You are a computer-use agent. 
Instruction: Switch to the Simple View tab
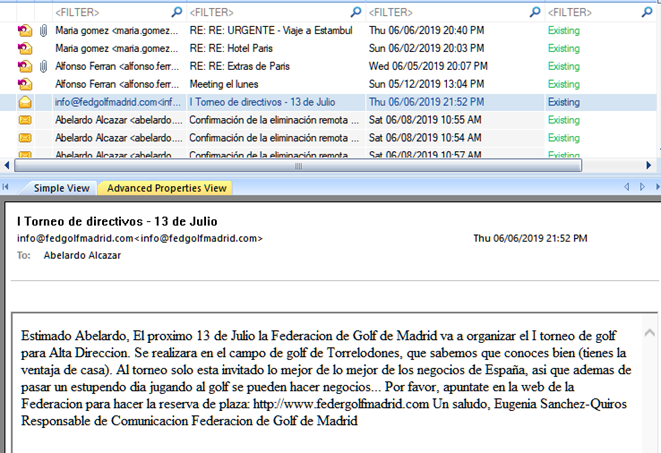point(62,188)
